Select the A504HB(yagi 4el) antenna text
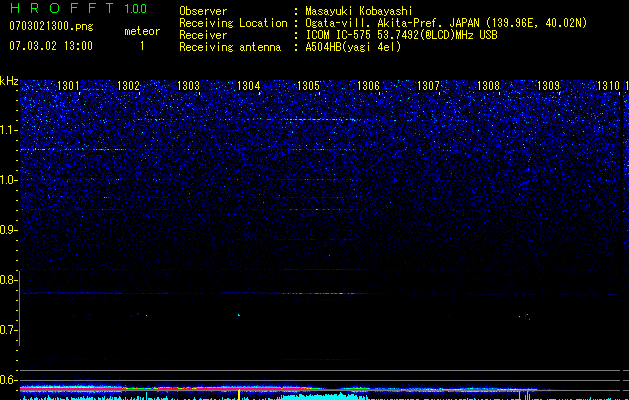The image size is (629, 400). [x=353, y=47]
